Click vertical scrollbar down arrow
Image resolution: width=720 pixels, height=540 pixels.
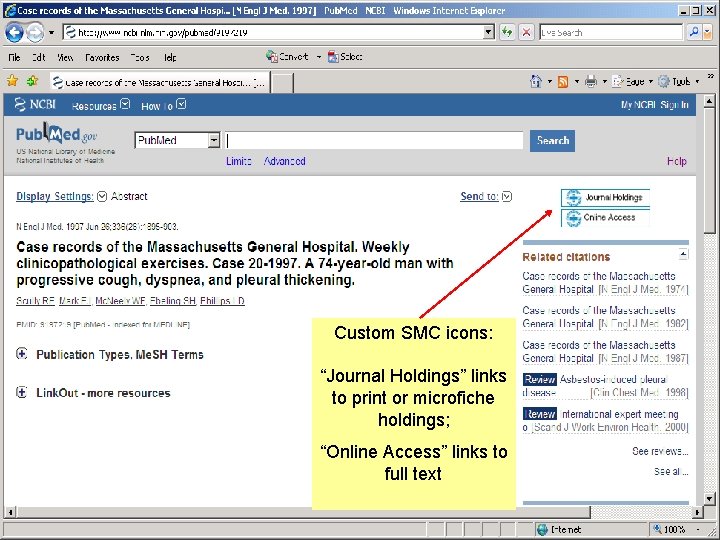coord(709,499)
